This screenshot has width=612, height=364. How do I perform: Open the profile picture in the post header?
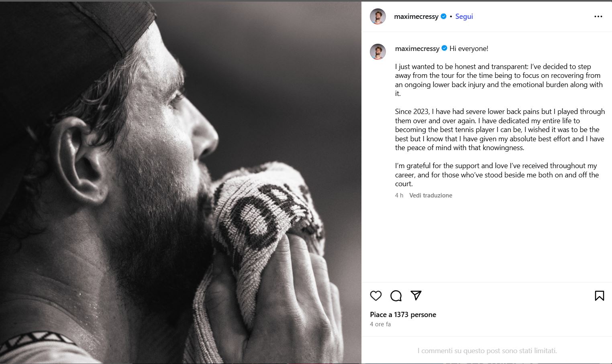(378, 16)
